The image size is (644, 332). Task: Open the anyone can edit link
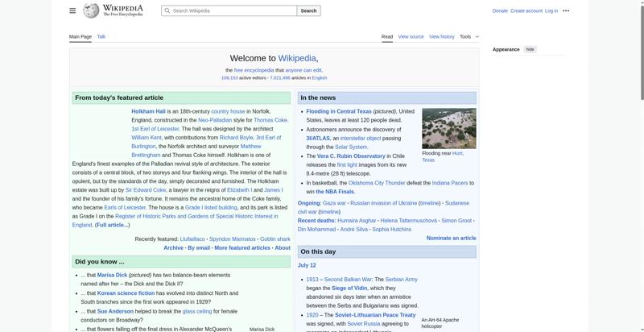(x=303, y=70)
